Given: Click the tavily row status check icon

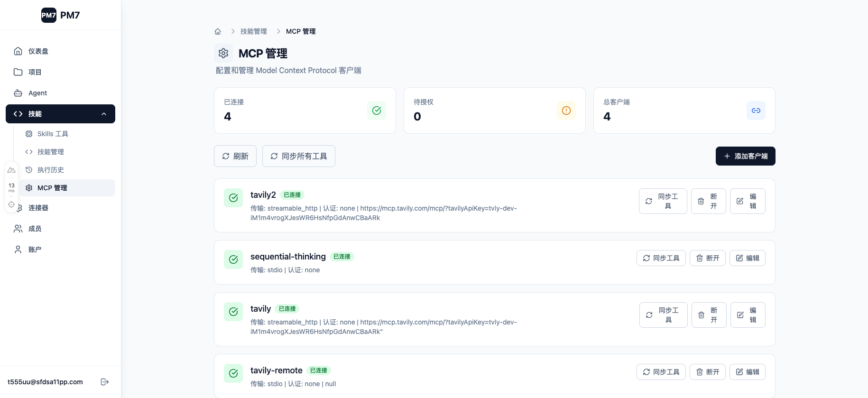Looking at the screenshot, I should tap(233, 312).
